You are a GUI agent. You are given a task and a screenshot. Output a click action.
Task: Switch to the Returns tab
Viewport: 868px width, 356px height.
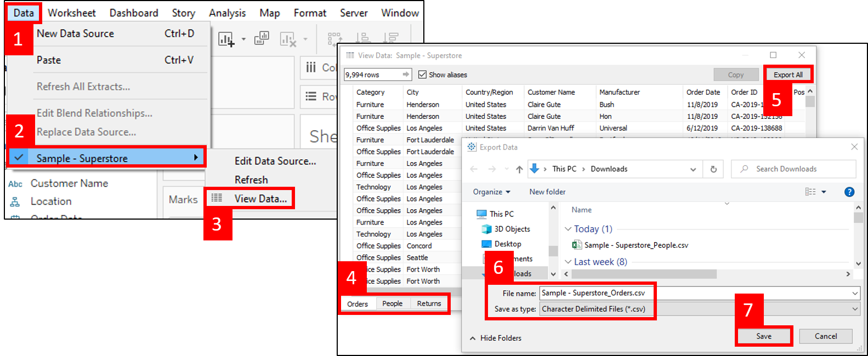point(429,303)
